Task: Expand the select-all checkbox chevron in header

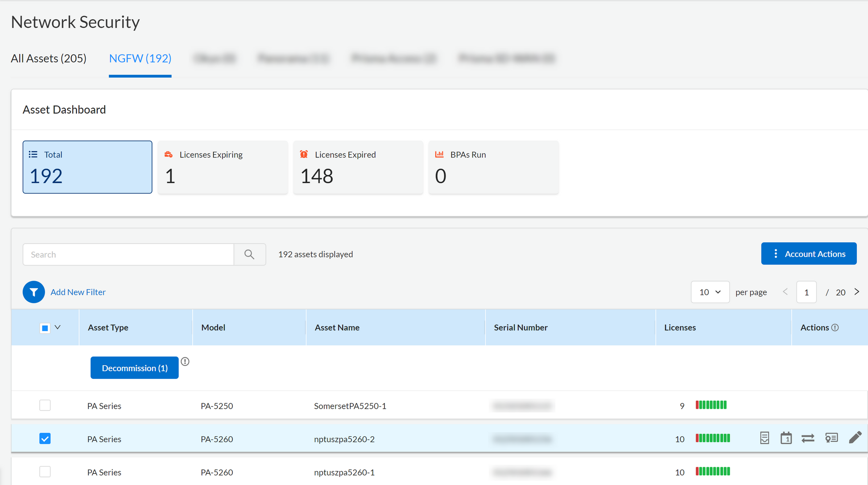Action: tap(58, 327)
